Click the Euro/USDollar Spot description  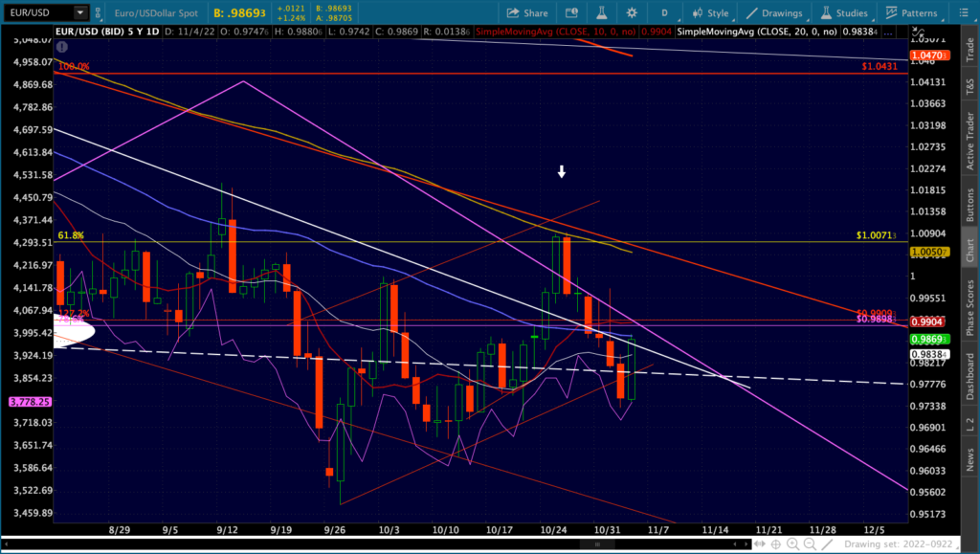pyautogui.click(x=156, y=13)
